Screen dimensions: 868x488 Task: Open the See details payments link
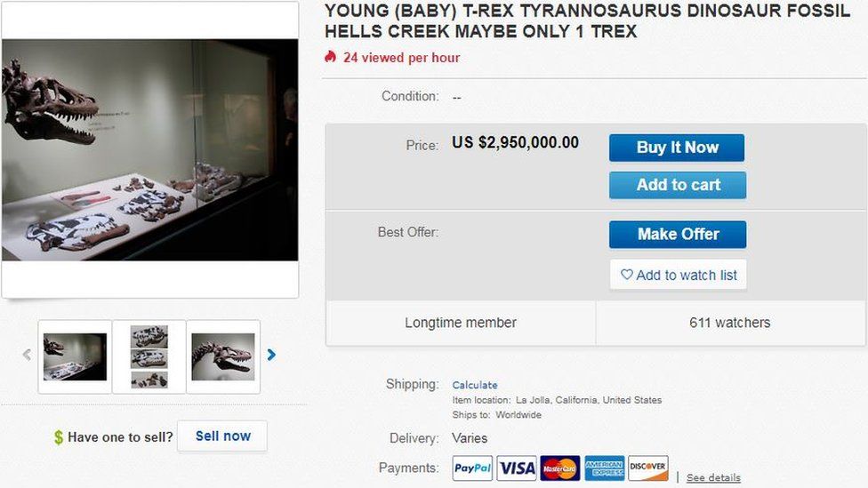point(713,478)
